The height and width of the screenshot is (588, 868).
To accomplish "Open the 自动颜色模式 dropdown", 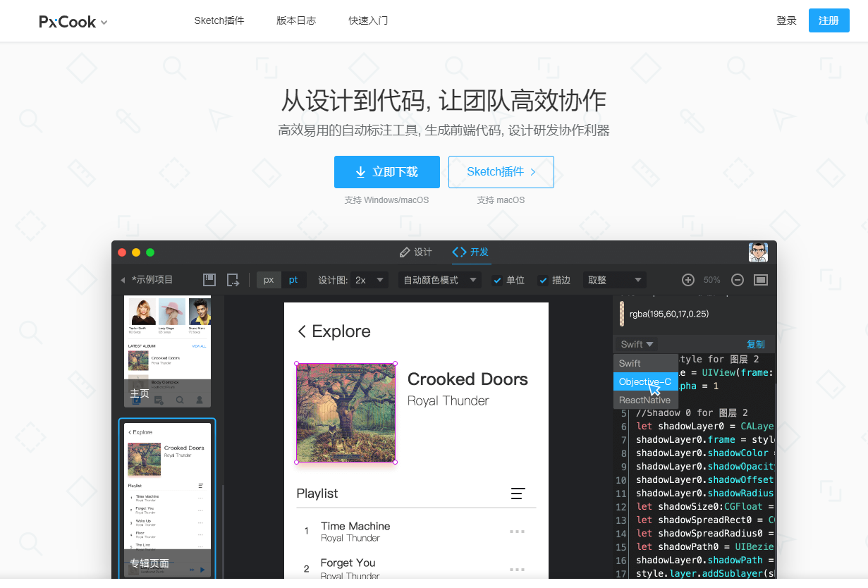I will pos(440,280).
